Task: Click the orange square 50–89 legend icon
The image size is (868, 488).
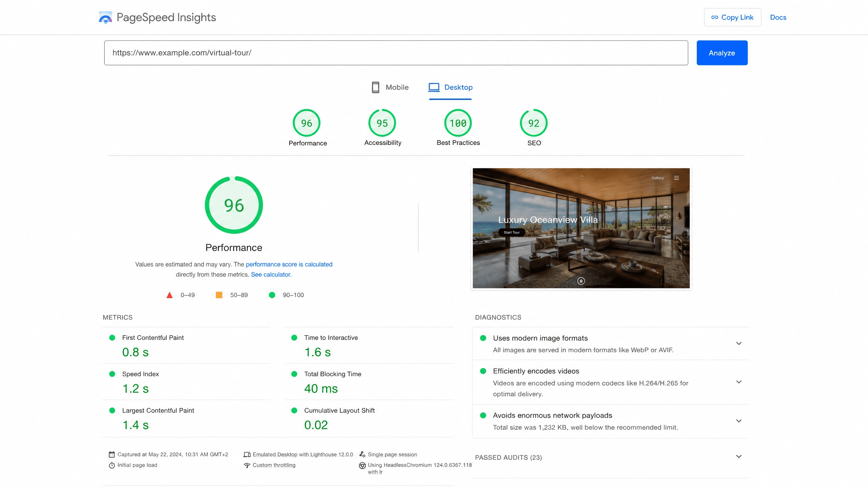Action: [x=219, y=295]
